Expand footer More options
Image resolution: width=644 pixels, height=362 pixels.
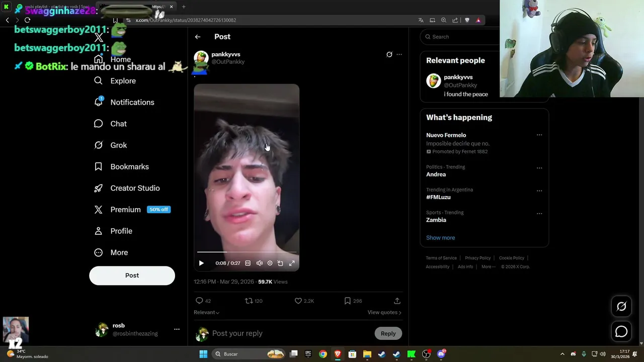pyautogui.click(x=488, y=267)
